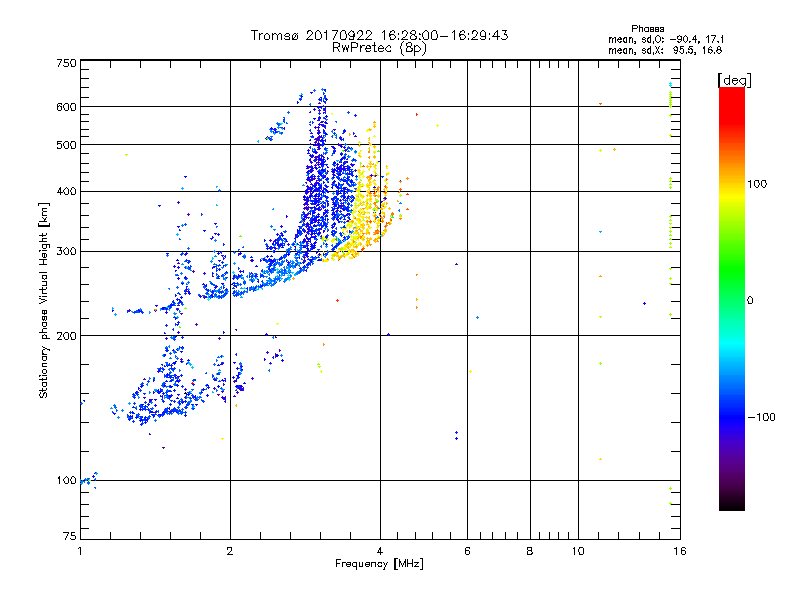Click the y-axis label '300'
This screenshot has width=800, height=600.
[67, 252]
